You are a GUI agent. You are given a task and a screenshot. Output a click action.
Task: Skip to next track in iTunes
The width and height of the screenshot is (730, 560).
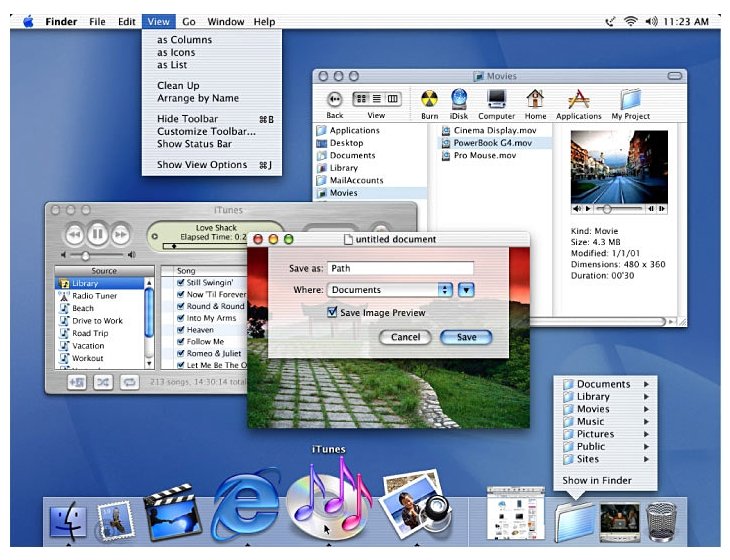click(x=120, y=235)
